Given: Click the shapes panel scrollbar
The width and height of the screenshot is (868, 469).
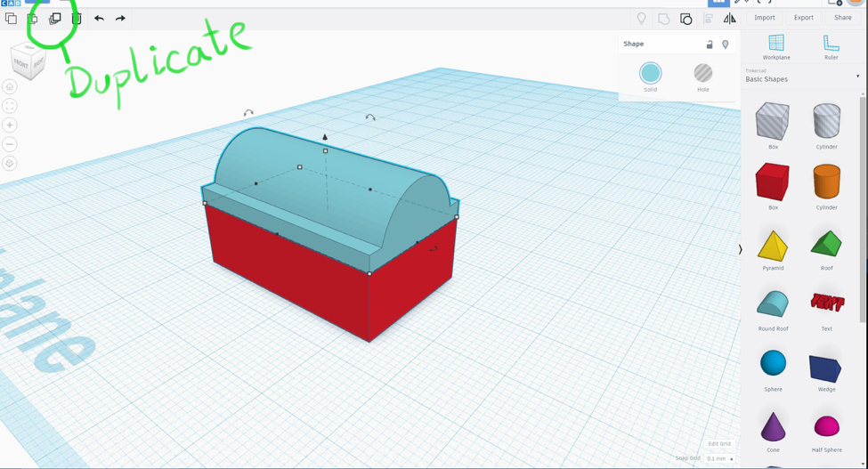Looking at the screenshot, I should [863, 209].
